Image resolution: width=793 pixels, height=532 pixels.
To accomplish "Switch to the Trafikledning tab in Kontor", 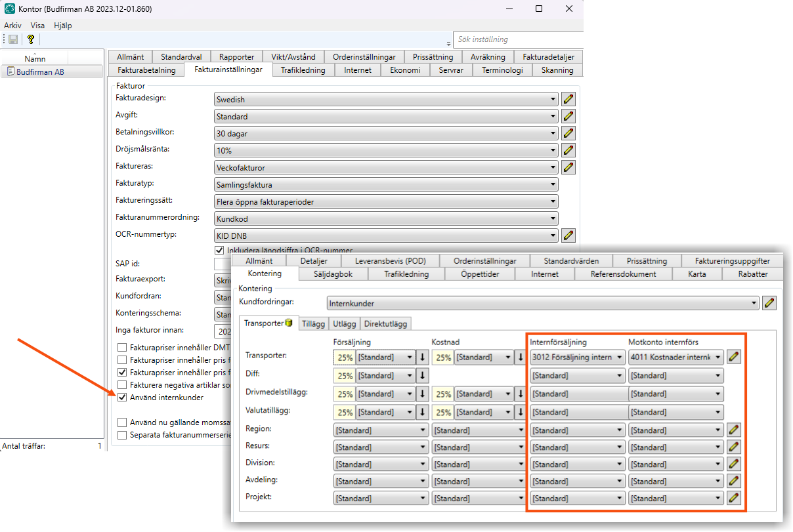I will click(x=303, y=70).
